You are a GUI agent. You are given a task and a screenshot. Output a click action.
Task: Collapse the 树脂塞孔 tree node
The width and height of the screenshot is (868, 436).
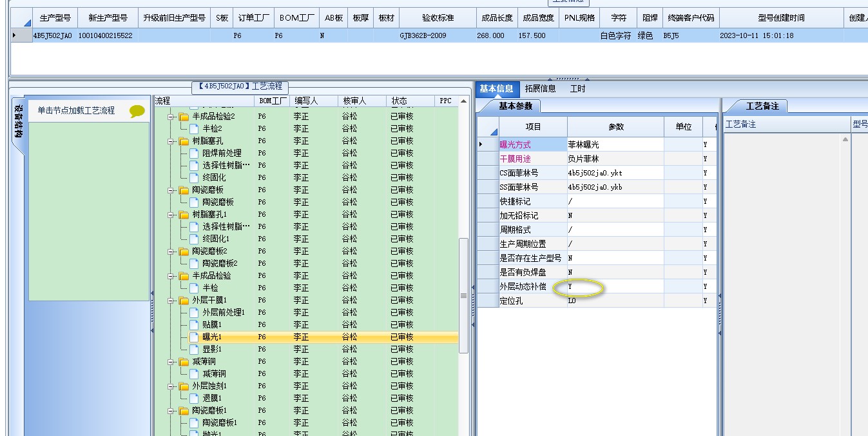pos(171,141)
